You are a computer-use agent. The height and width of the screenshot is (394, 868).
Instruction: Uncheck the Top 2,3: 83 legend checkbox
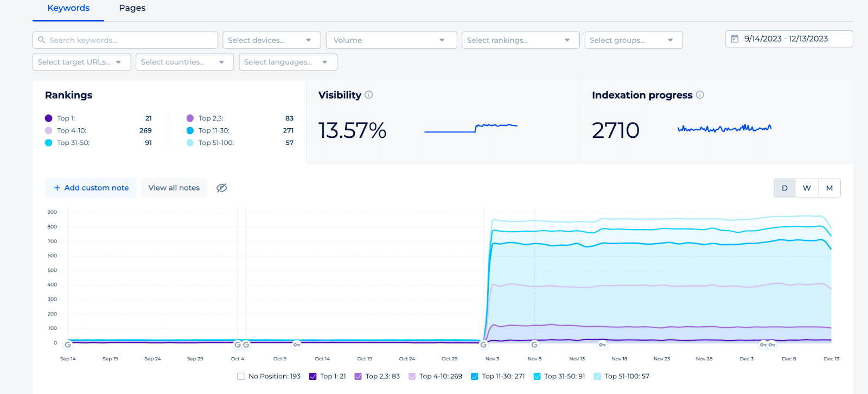pyautogui.click(x=358, y=376)
